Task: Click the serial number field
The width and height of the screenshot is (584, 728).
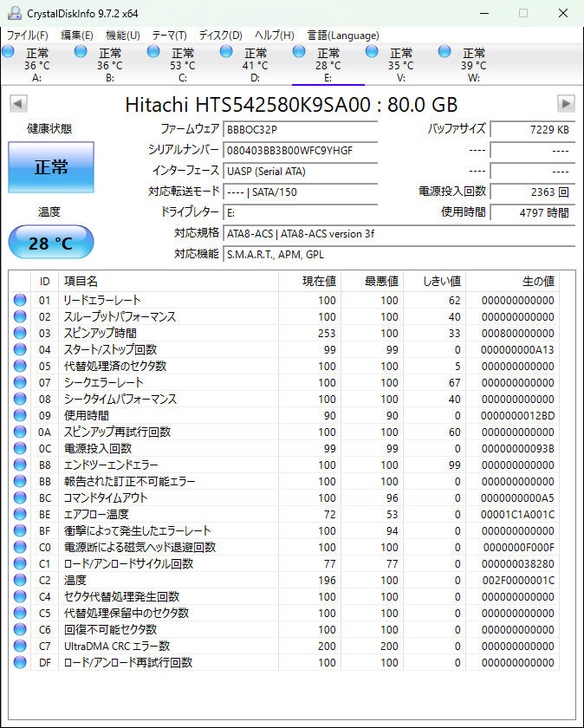Action: [300, 151]
